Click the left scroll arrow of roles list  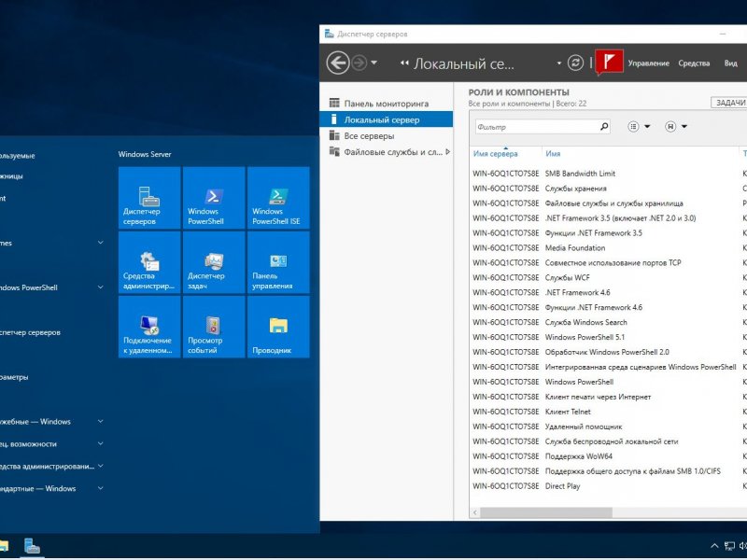(475, 512)
